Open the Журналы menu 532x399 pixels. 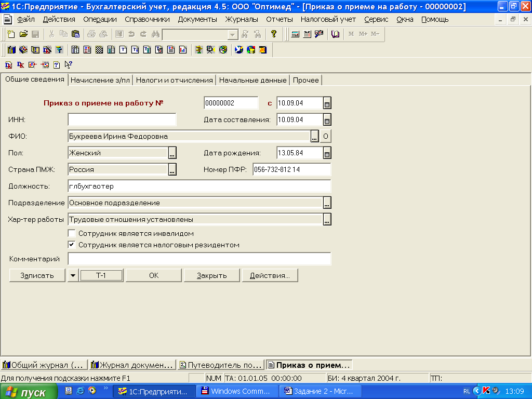[x=242, y=20]
